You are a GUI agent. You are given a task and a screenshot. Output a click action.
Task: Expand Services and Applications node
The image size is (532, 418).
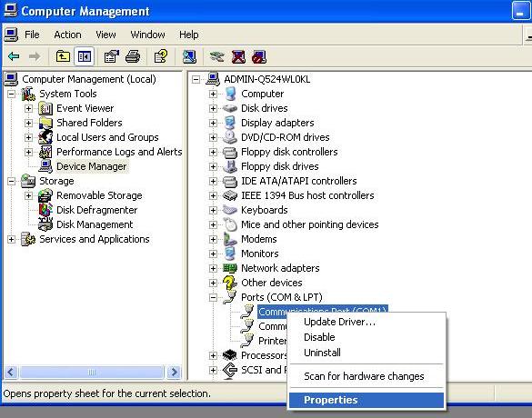[11, 239]
